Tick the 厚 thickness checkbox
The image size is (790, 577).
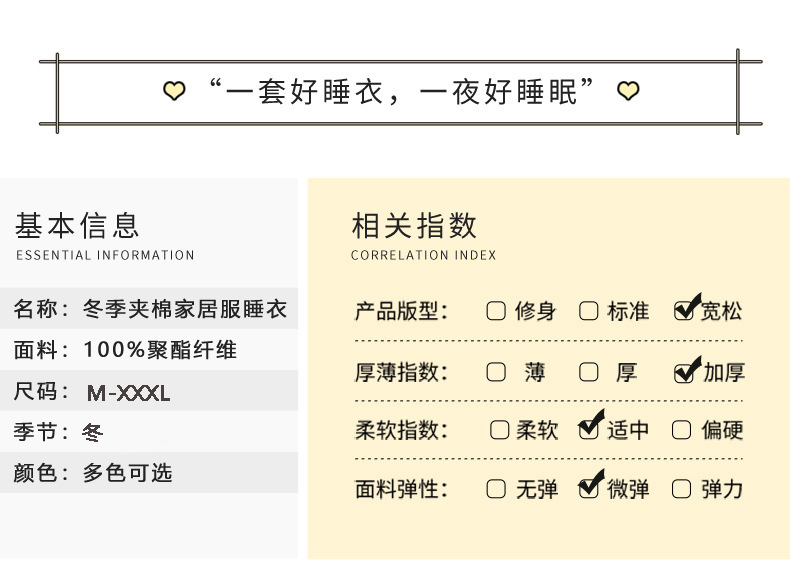click(589, 373)
